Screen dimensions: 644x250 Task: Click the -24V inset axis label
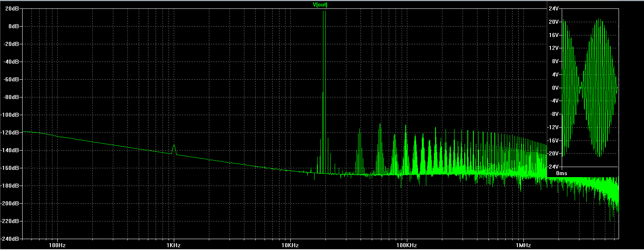click(553, 167)
